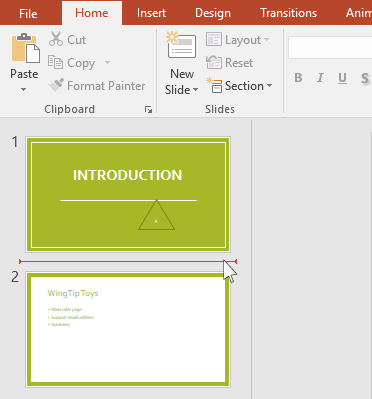Click inside the font name box

[x=330, y=48]
